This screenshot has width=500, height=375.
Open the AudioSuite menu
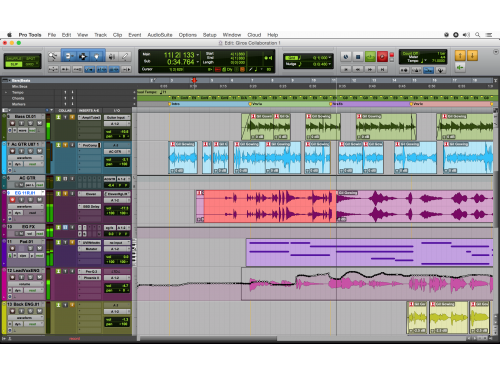click(x=160, y=35)
